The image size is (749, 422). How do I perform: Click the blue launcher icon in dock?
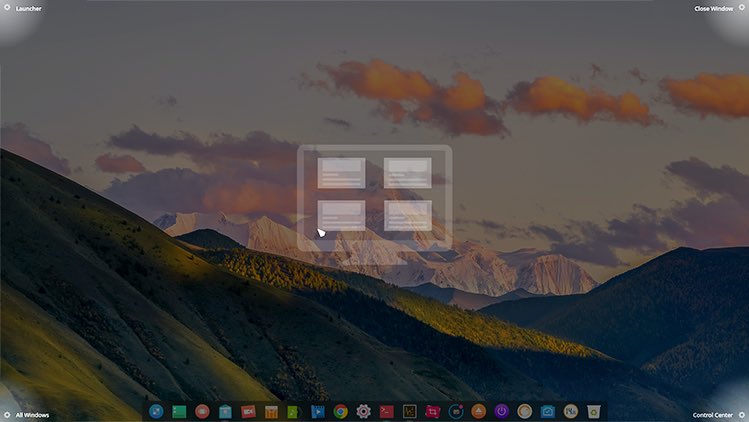click(156, 411)
